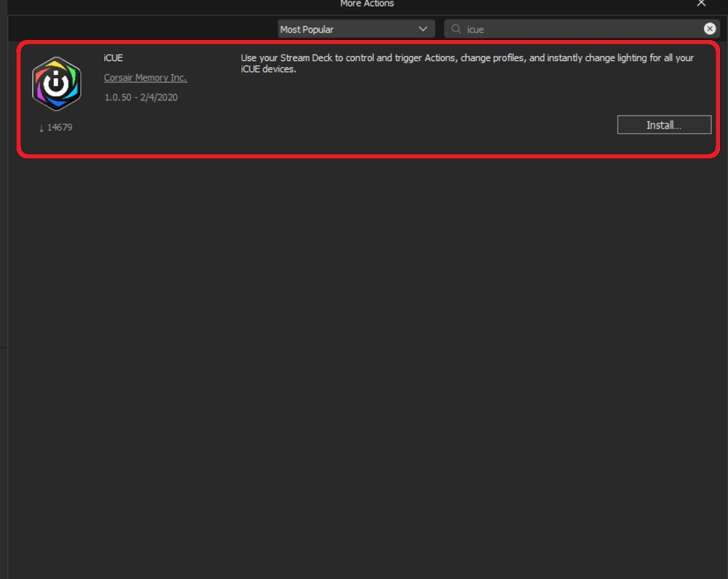The height and width of the screenshot is (579, 728).
Task: Click the More Actions title bar
Action: (367, 4)
